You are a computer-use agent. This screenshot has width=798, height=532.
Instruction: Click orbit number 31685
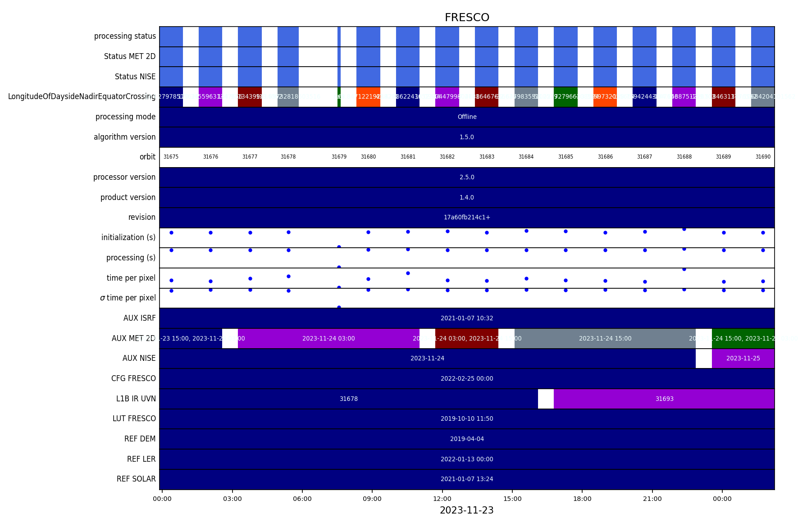coord(565,157)
